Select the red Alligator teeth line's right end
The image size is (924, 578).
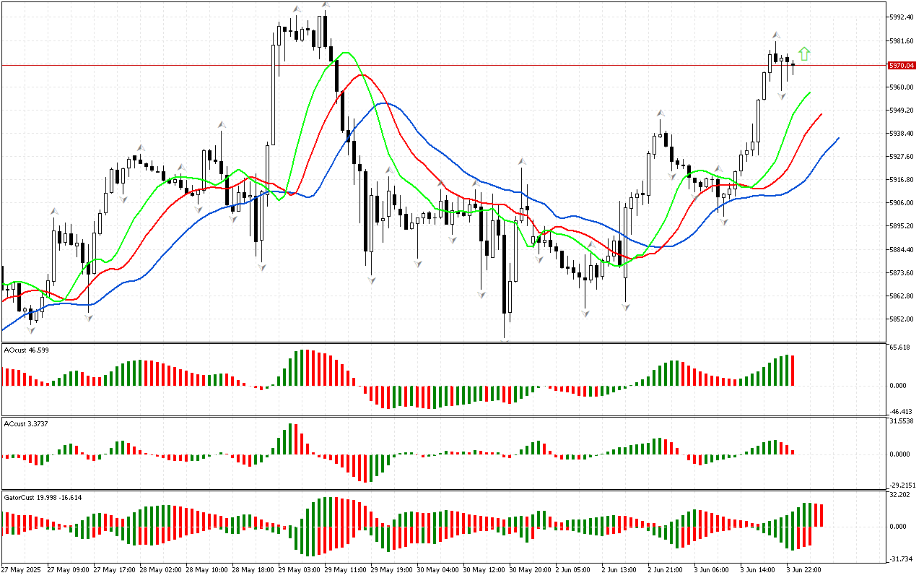click(x=821, y=114)
